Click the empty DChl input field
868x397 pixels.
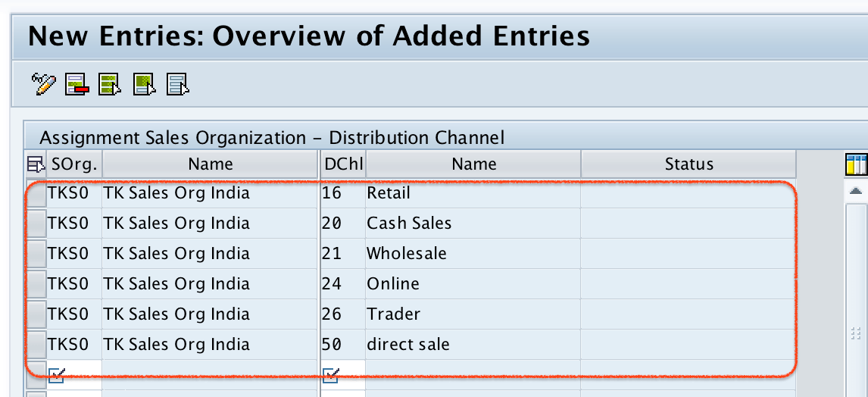click(343, 374)
